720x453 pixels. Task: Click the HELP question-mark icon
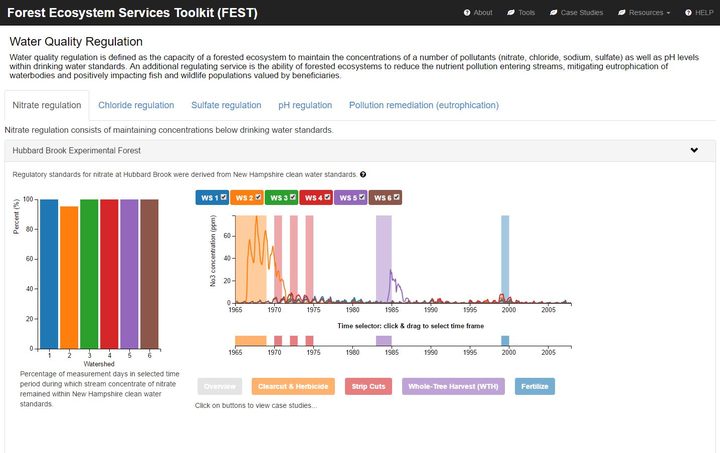[x=688, y=13]
